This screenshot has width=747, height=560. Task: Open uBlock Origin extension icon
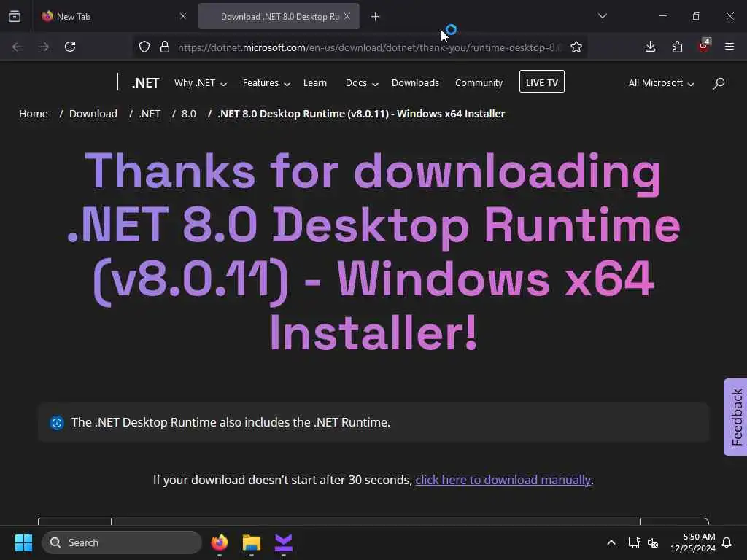tap(704, 46)
